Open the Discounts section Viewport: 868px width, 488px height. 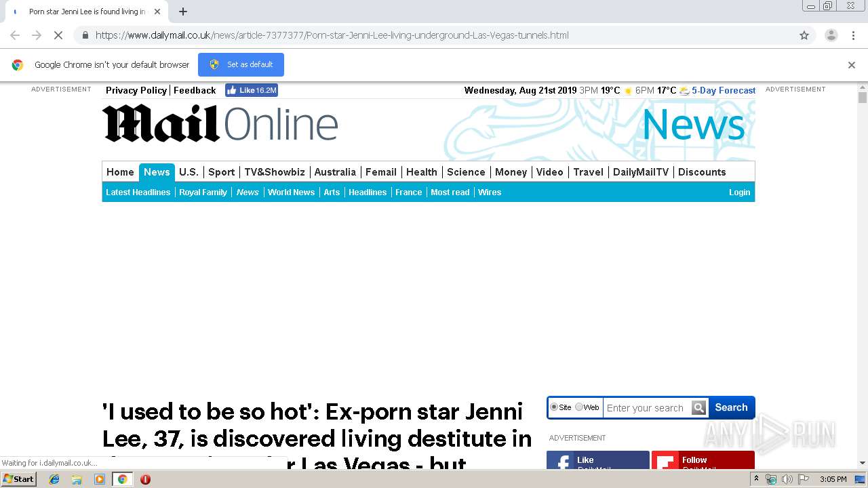coord(702,172)
